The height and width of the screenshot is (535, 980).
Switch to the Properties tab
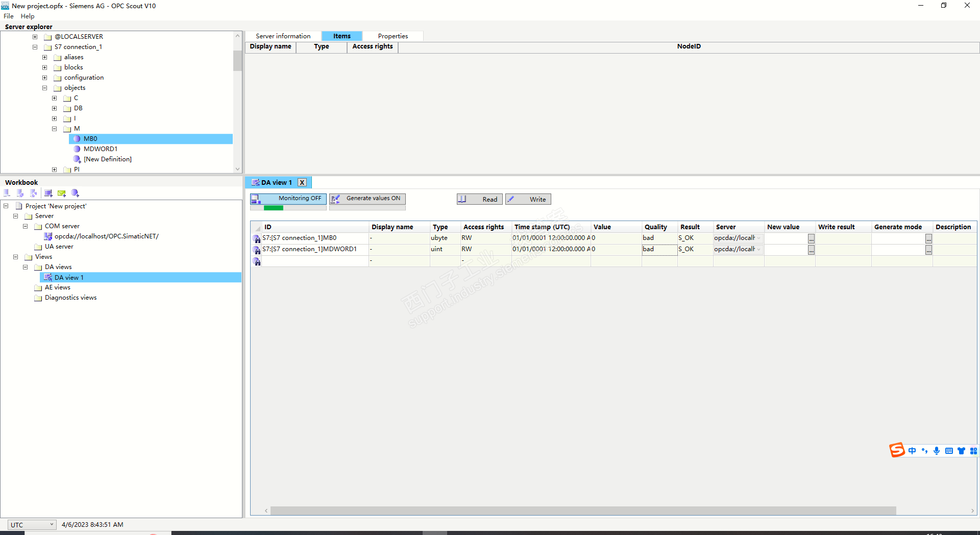pyautogui.click(x=393, y=36)
